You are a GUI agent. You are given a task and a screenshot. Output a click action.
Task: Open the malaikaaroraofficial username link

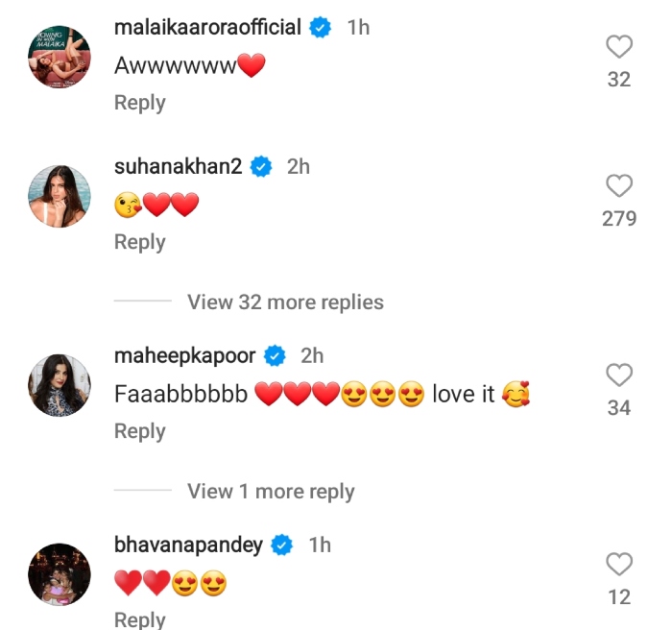[x=207, y=28]
